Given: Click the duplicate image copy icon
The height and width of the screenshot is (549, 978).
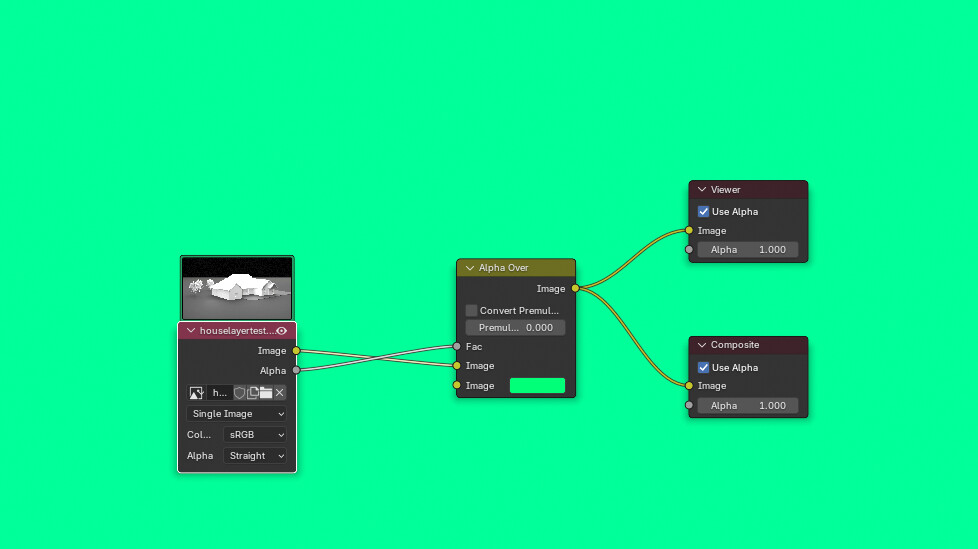Looking at the screenshot, I should point(253,393).
